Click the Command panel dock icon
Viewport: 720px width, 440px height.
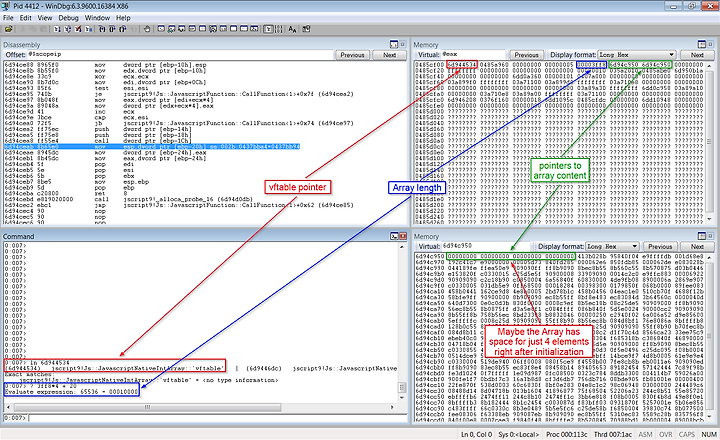click(394, 236)
